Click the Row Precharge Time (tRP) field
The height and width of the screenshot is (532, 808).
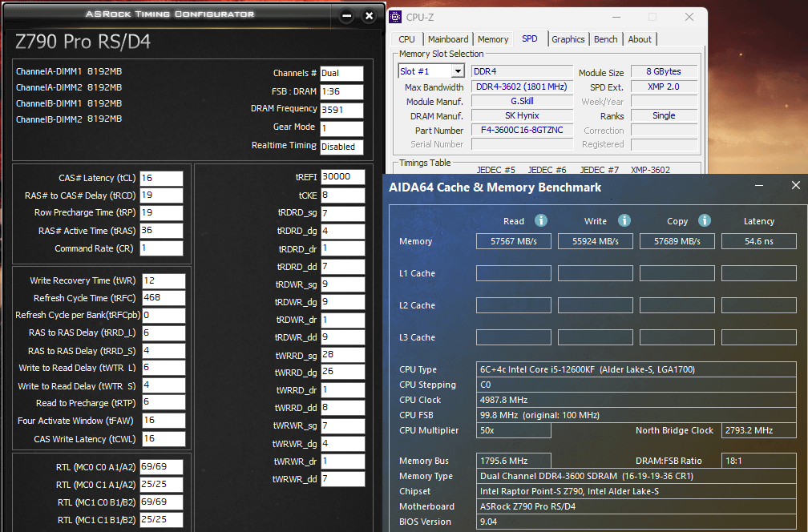pyautogui.click(x=161, y=213)
